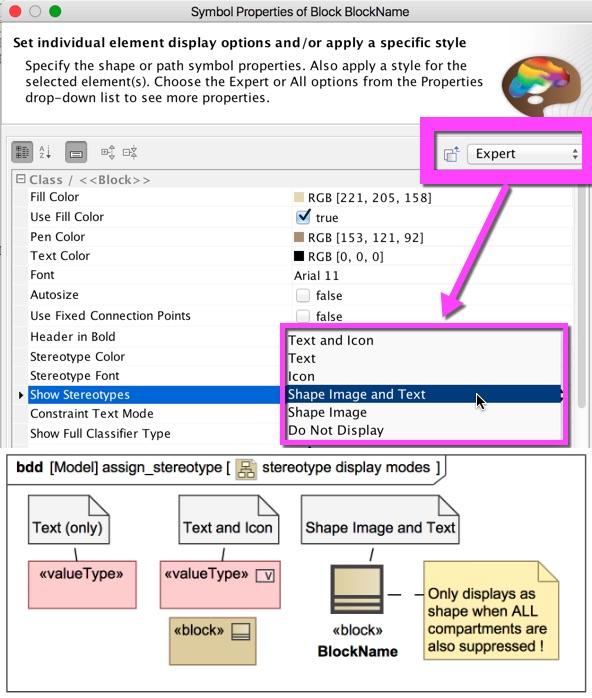The image size is (592, 698).
Task: Click the BlockName block shape image
Action: click(357, 590)
